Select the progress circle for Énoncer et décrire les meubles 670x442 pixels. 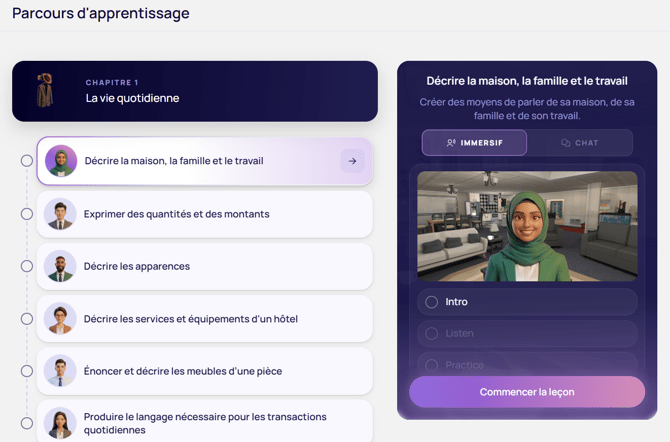[x=27, y=371]
